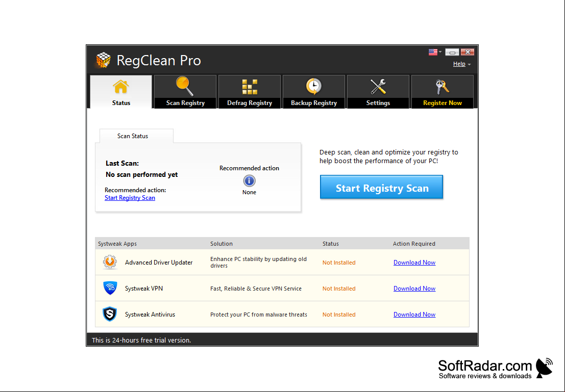Switch to the Status tab
The height and width of the screenshot is (392, 565).
121,91
